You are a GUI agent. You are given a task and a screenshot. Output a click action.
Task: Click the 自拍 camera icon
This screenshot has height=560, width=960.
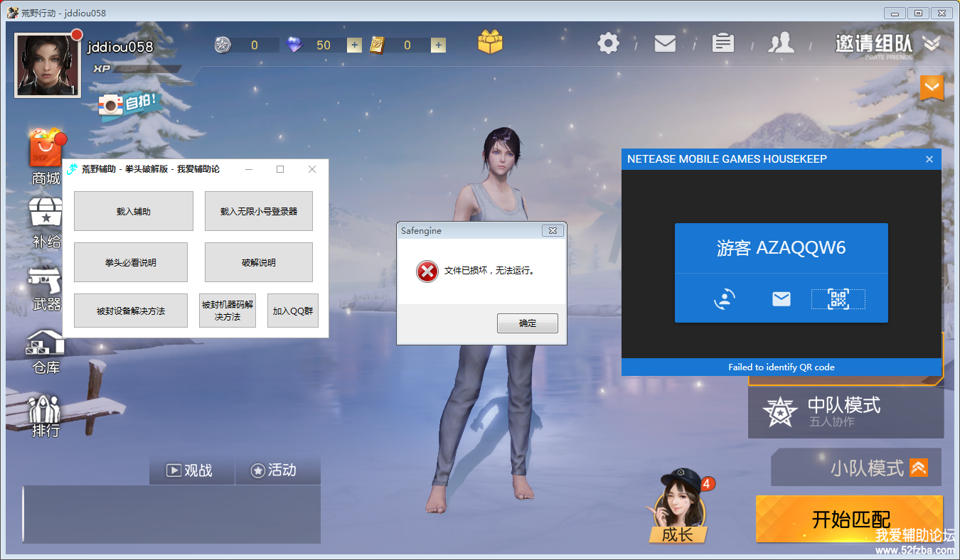(x=128, y=104)
